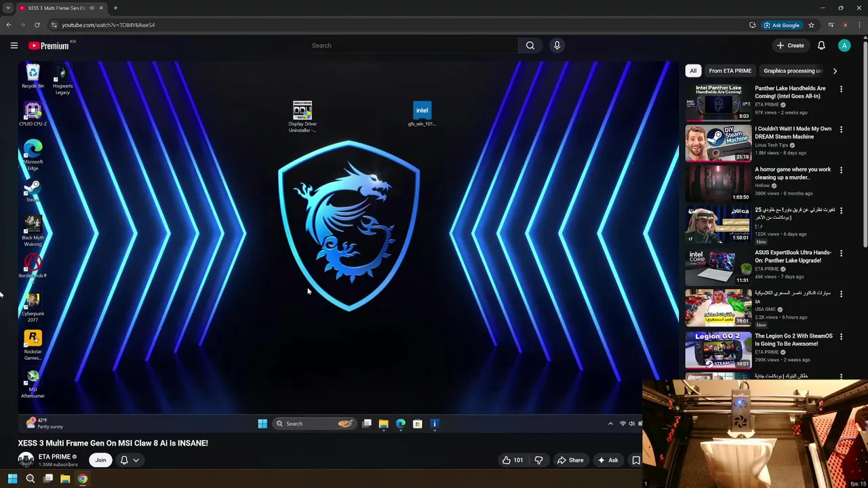The image size is (868, 488).
Task: Click Cyberpunk 2077 icon in the video
Action: pos(33,307)
